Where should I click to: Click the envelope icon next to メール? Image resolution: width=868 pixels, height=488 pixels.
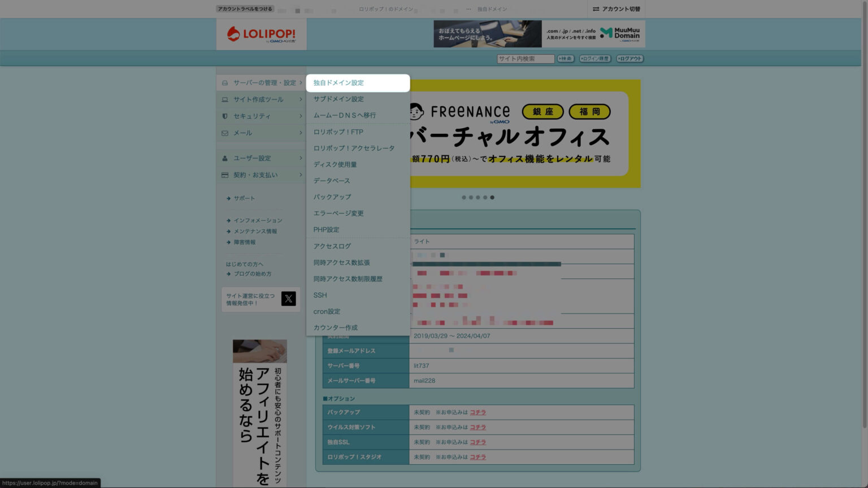pyautogui.click(x=224, y=133)
